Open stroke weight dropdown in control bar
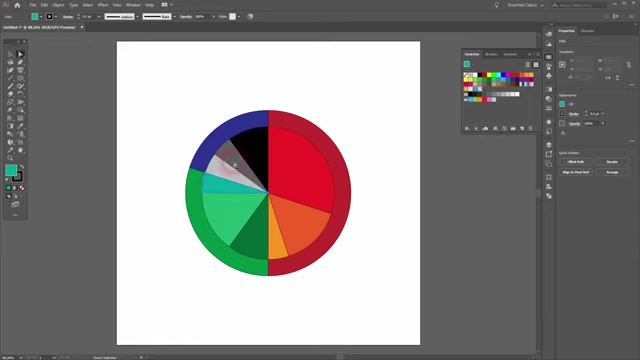Image resolution: width=640 pixels, height=360 pixels. (99, 17)
